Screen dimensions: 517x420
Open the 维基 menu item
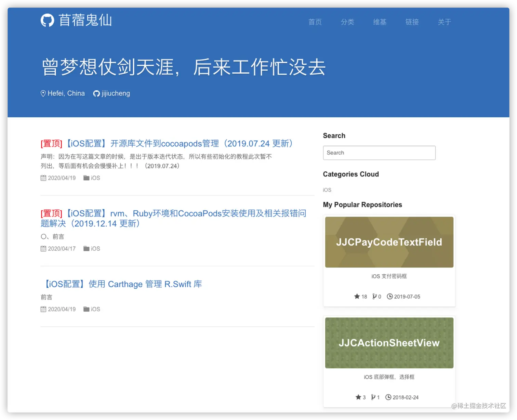(380, 22)
